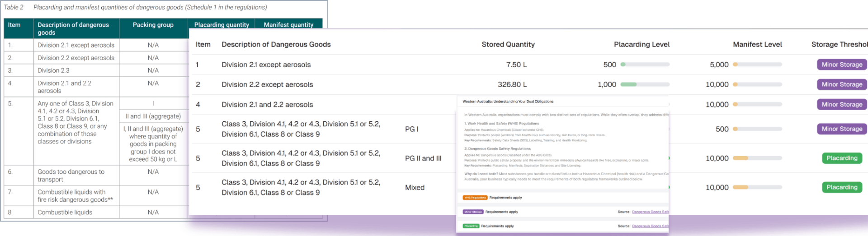
Task: Click the PG II and III packing group cell
Action: pyautogui.click(x=423, y=158)
